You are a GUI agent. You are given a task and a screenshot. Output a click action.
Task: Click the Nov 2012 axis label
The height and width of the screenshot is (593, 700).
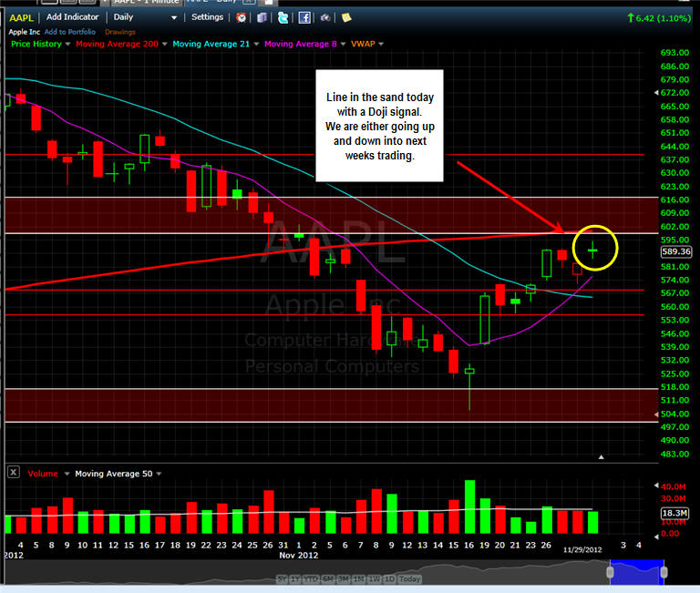(298, 555)
